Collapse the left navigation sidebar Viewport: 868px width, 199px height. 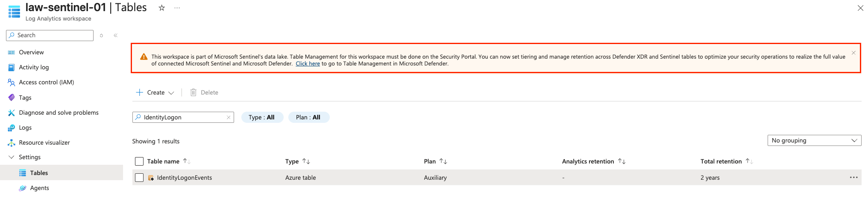click(x=115, y=36)
